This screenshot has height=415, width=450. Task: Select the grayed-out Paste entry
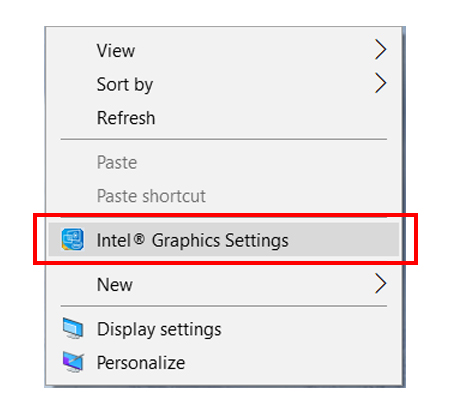coord(117,162)
